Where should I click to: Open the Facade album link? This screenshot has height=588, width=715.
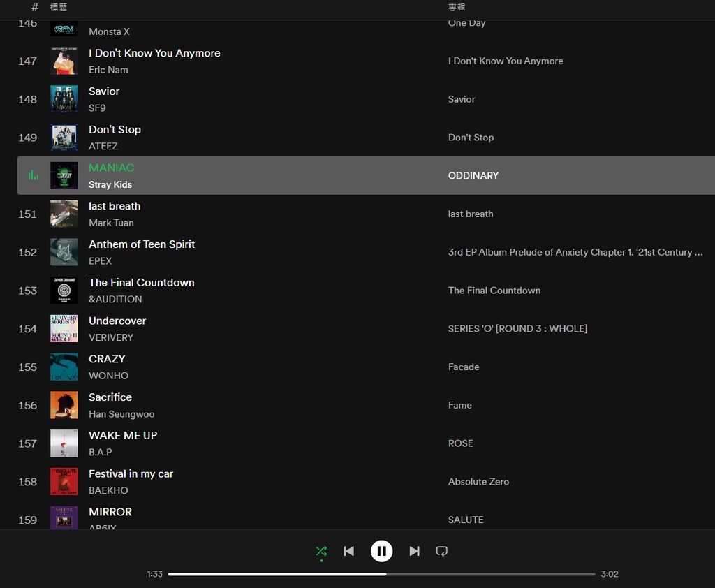click(464, 367)
